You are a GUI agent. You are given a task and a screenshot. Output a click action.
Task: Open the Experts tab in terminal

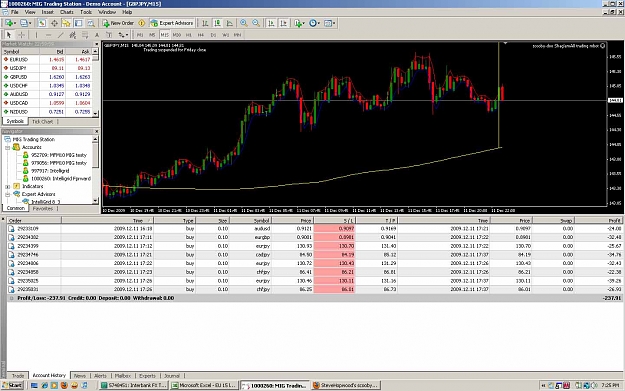click(147, 375)
